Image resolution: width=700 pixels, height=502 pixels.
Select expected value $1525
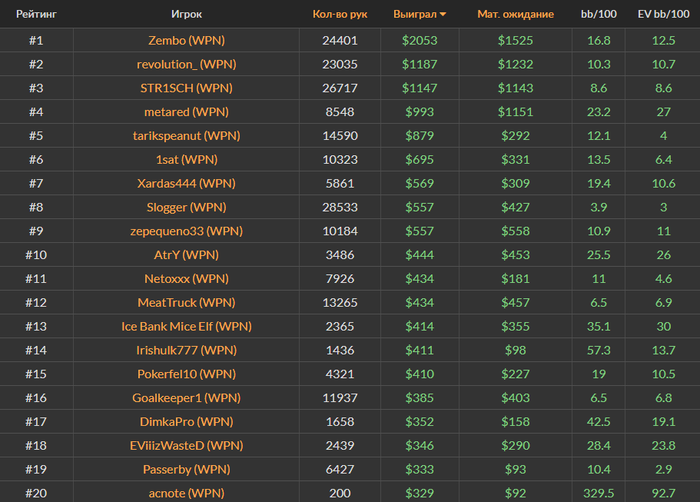point(516,41)
